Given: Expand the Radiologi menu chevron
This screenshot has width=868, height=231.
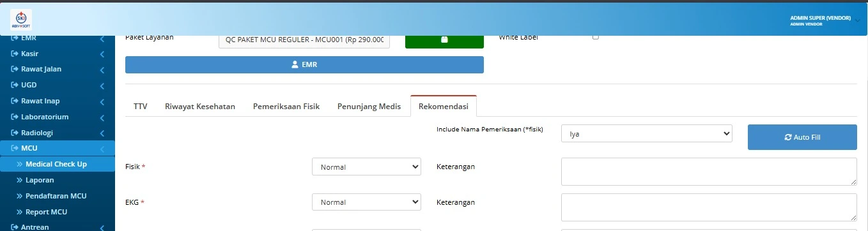Looking at the screenshot, I should (102, 133).
